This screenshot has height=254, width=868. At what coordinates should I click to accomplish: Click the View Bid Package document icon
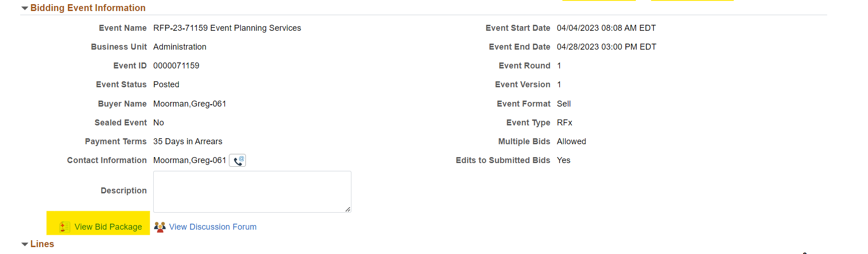(x=65, y=227)
